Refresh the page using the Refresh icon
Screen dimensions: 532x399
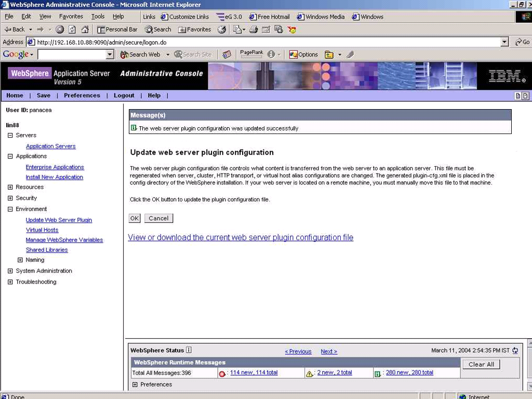coord(72,30)
